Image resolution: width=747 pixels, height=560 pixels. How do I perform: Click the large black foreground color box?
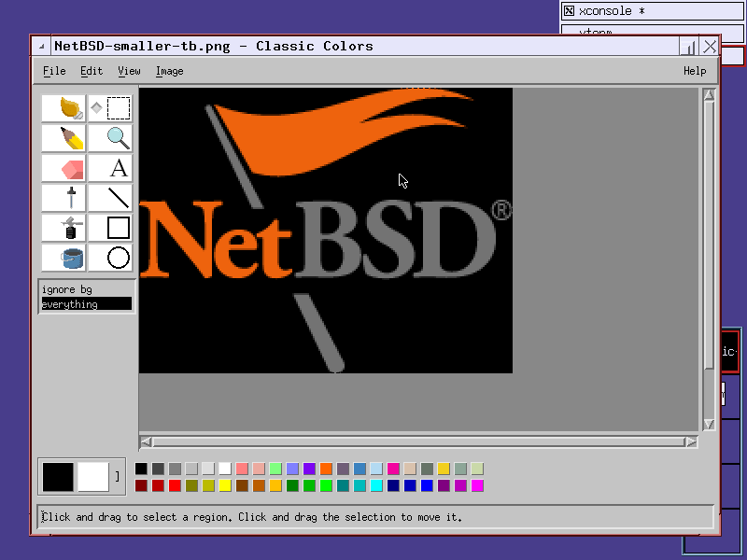point(58,477)
